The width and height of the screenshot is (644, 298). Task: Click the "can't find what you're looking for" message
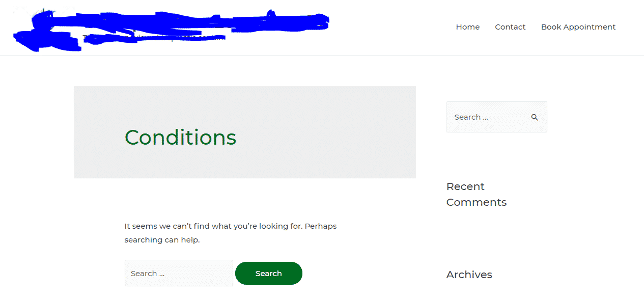214,226
